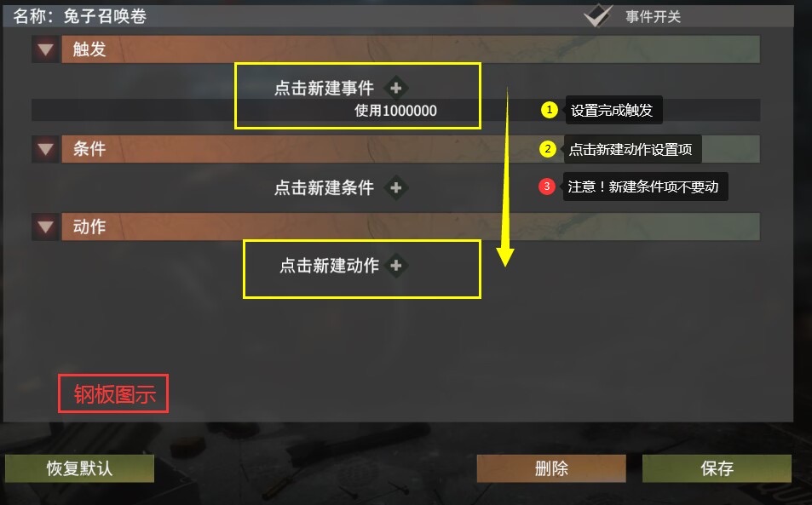This screenshot has height=505, width=812.
Task: Click the 保存 button
Action: coord(717,468)
